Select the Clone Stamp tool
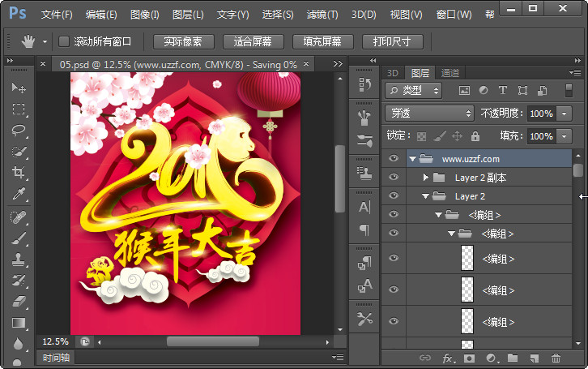Viewport: 588px width, 369px height. (x=19, y=260)
